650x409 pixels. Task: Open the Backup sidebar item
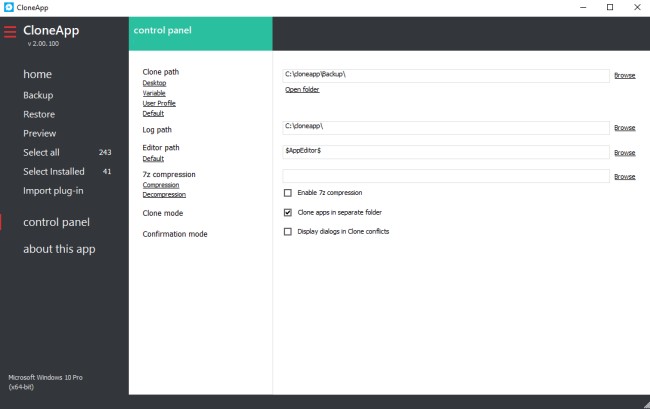pyautogui.click(x=38, y=95)
